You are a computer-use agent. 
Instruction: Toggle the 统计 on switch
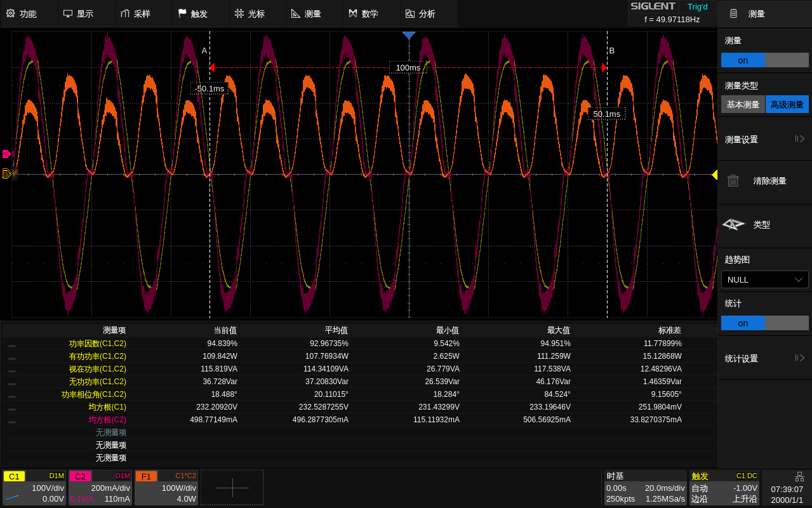coord(764,323)
